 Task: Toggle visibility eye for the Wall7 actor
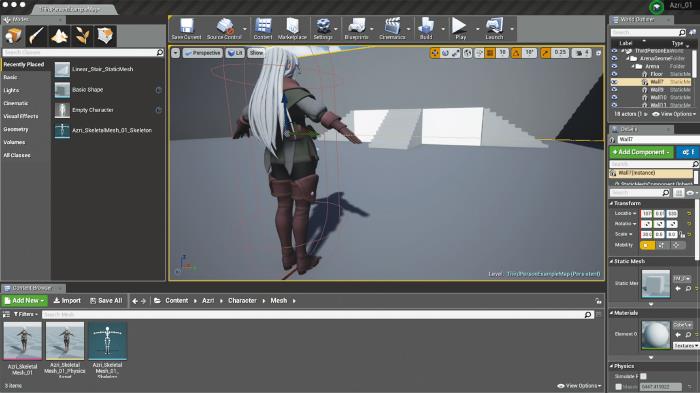point(615,82)
